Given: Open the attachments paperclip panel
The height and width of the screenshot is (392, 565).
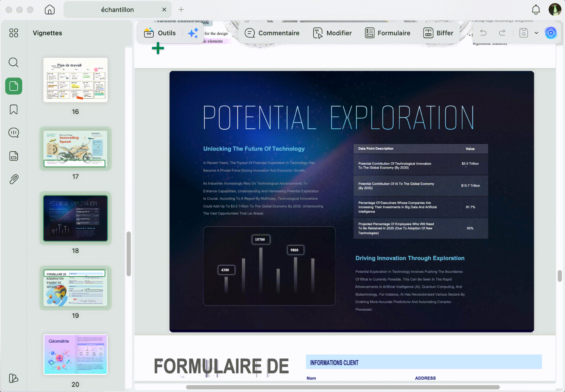Looking at the screenshot, I should click(x=13, y=179).
